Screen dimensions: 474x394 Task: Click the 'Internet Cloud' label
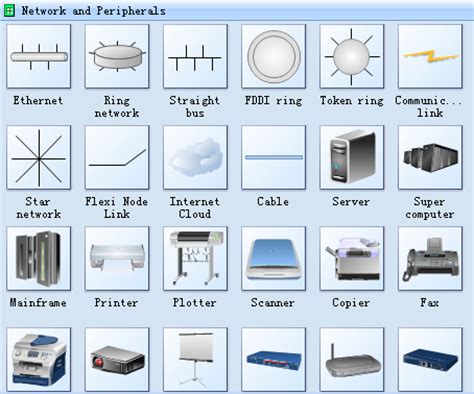(x=195, y=208)
